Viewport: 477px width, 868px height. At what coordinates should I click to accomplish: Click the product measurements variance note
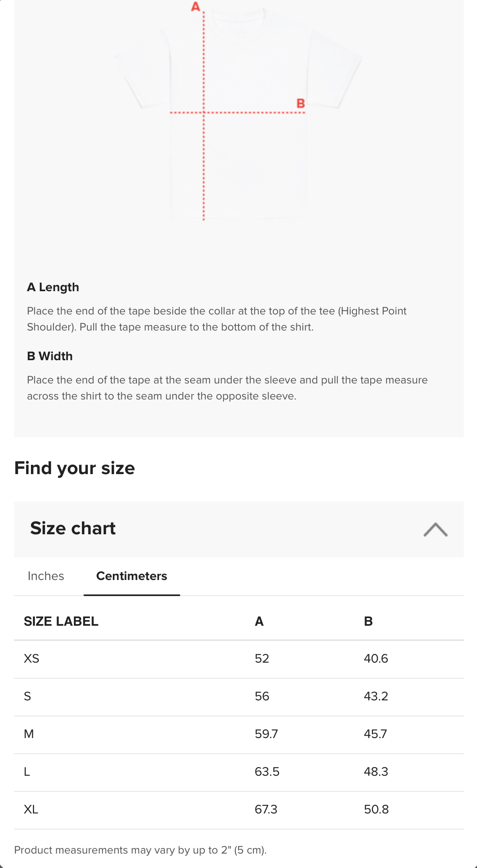pos(140,850)
